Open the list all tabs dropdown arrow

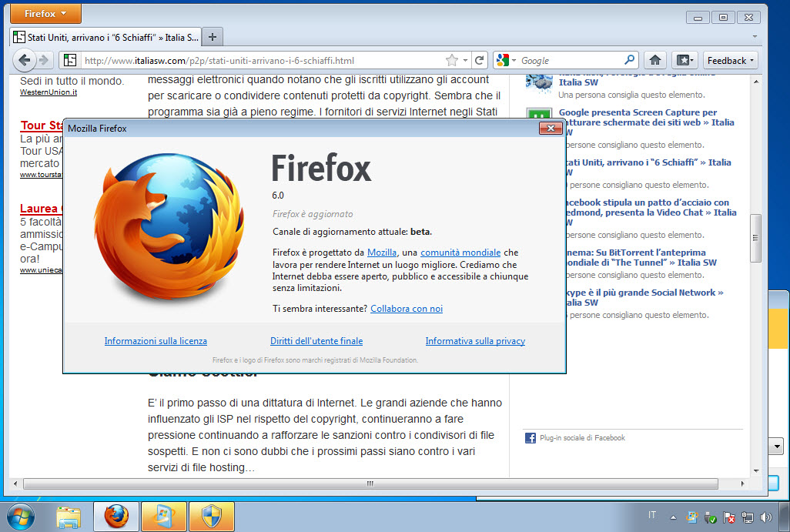(x=755, y=37)
